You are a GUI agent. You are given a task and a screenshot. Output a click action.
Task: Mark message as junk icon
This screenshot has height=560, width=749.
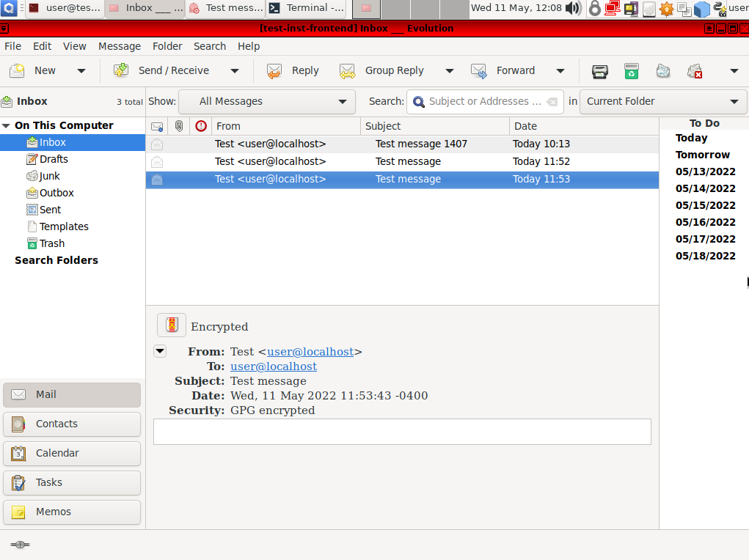click(663, 71)
